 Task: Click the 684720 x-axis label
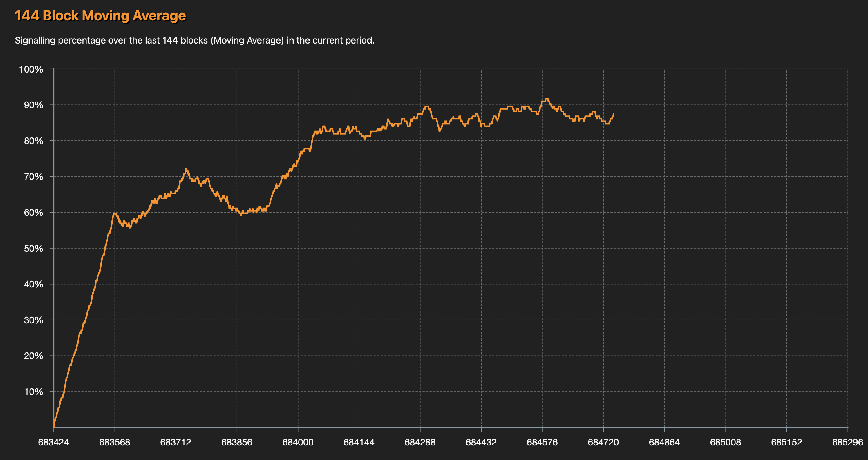(x=603, y=443)
